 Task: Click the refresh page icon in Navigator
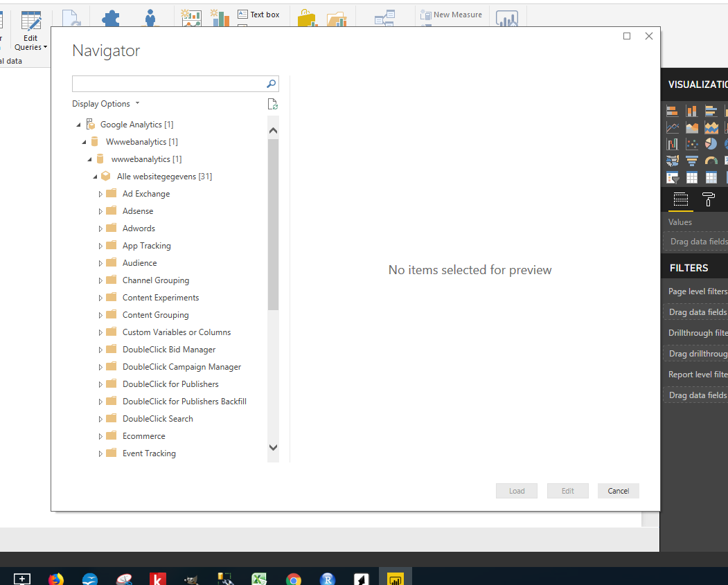pyautogui.click(x=272, y=104)
